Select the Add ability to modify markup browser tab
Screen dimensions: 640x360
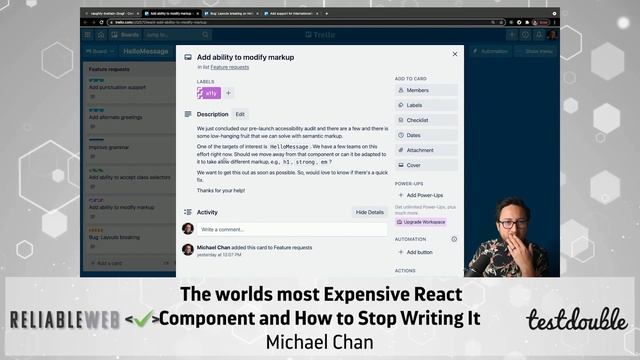tap(171, 13)
